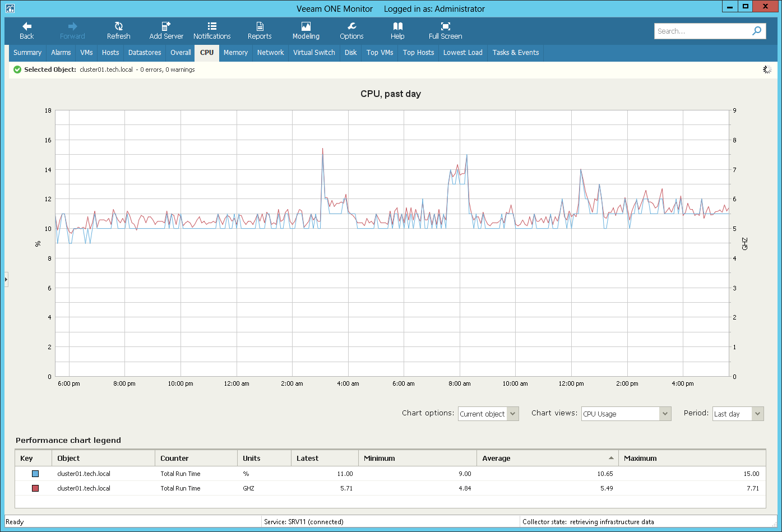Click the Minimum value 4.84
This screenshot has height=532, width=782.
(x=465, y=488)
